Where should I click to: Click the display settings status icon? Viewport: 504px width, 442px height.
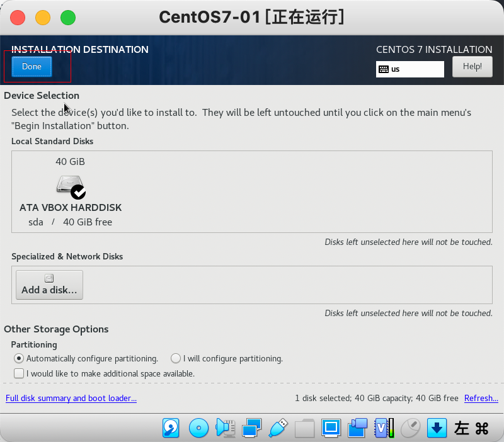click(331, 428)
